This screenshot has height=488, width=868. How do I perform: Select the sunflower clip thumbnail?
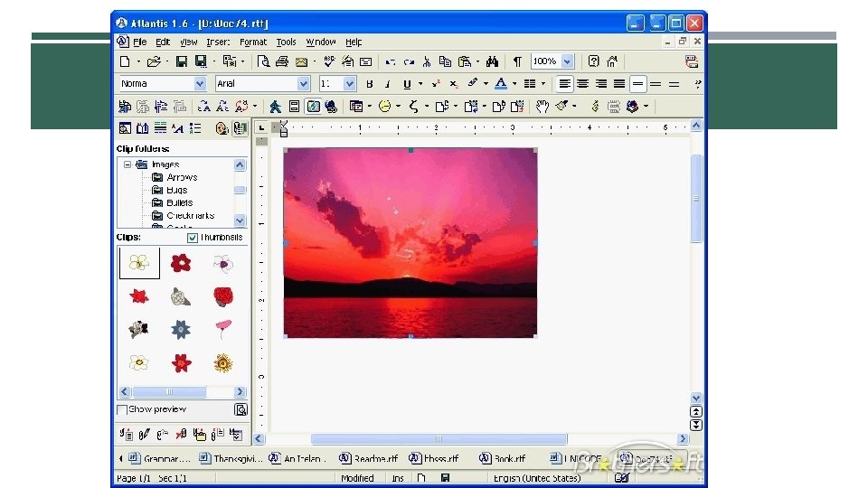(223, 363)
